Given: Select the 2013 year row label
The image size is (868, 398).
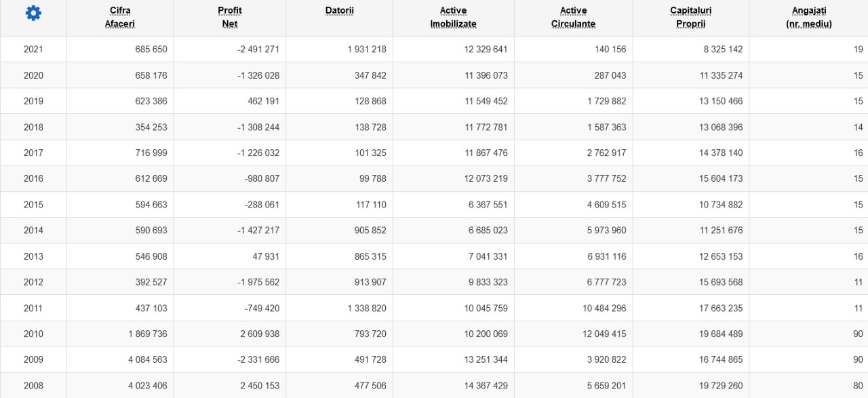Looking at the screenshot, I should (33, 256).
